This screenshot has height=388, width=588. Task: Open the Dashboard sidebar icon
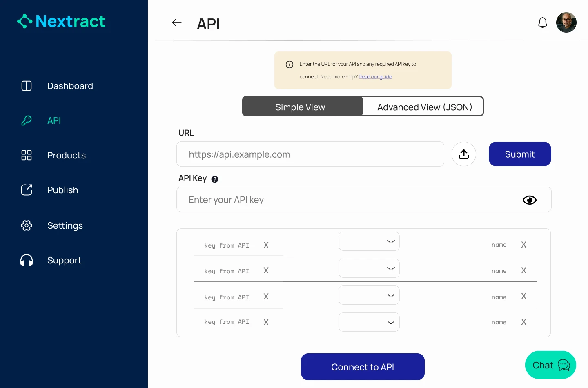[27, 86]
